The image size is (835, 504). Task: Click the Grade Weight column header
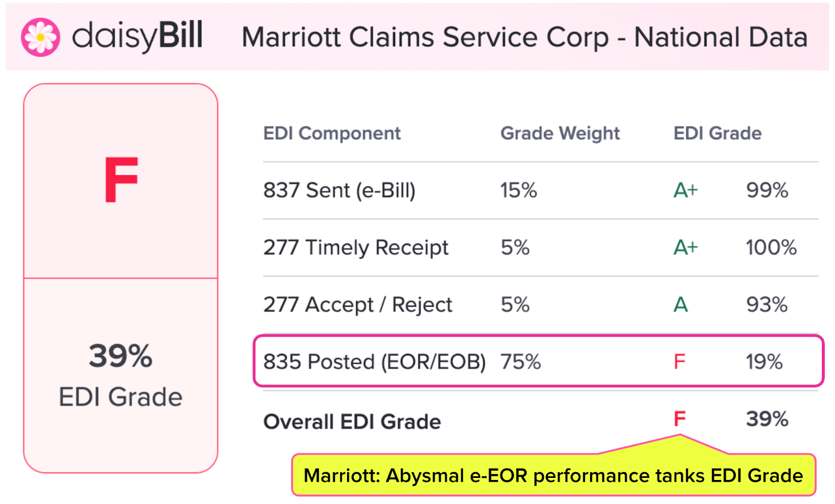point(560,134)
